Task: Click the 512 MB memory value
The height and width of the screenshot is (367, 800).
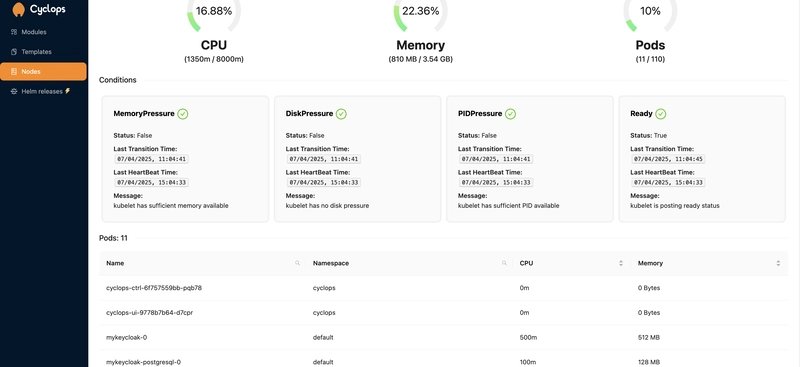Action: point(649,337)
